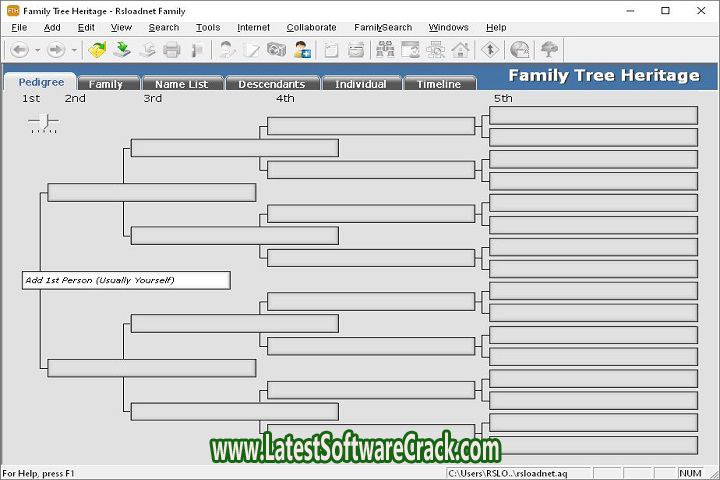Viewport: 720px width, 480px height.
Task: Click the print icon in toolbar
Action: pos(172,49)
